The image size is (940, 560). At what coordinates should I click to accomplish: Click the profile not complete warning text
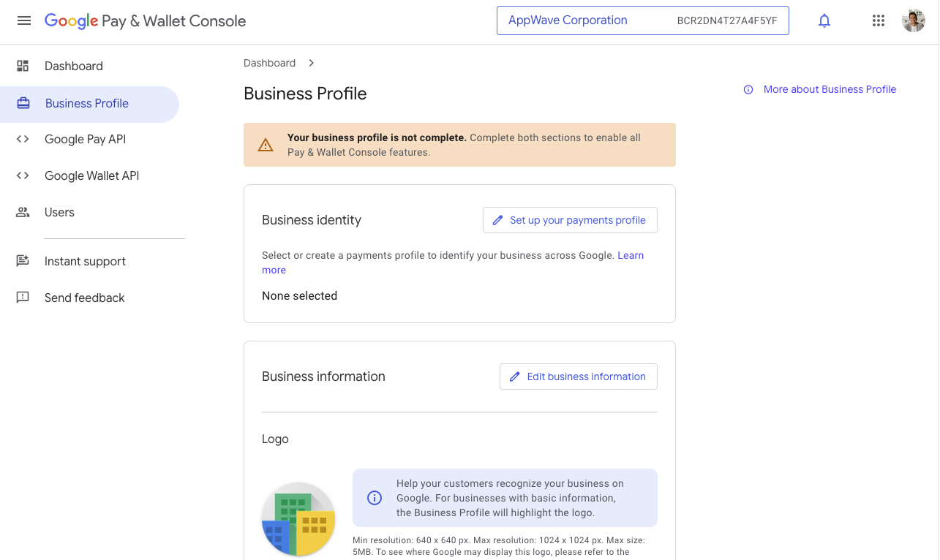464,145
